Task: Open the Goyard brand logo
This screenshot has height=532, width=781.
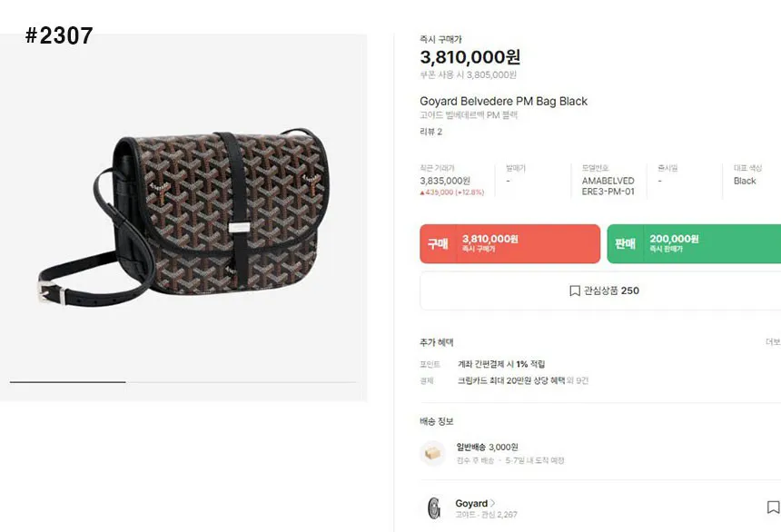Action: (433, 507)
